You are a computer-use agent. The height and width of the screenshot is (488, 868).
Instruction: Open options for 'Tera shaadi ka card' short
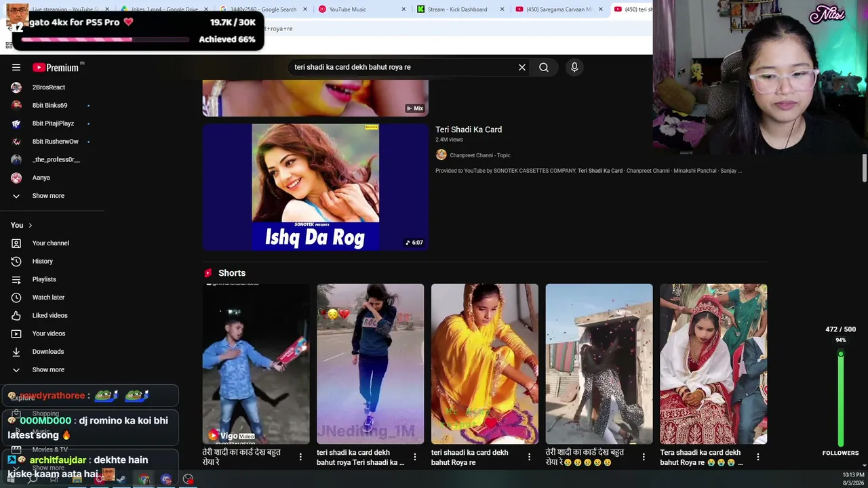coord(758,457)
